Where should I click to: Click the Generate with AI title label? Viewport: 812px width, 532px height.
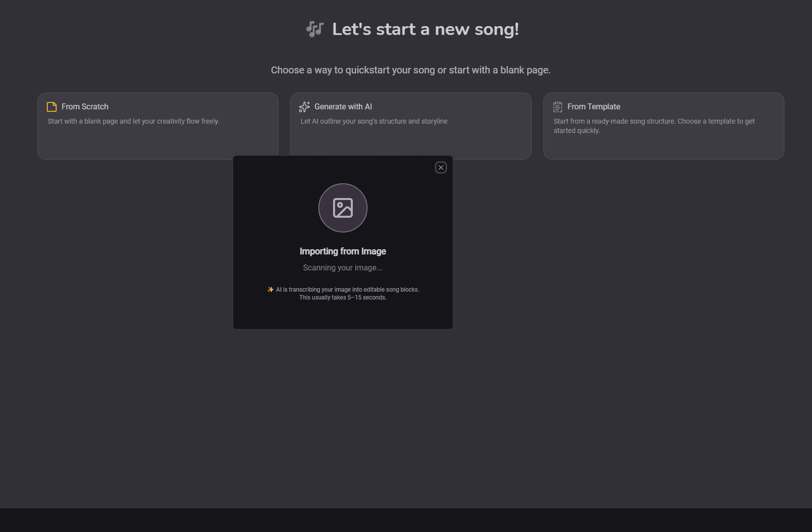(343, 106)
